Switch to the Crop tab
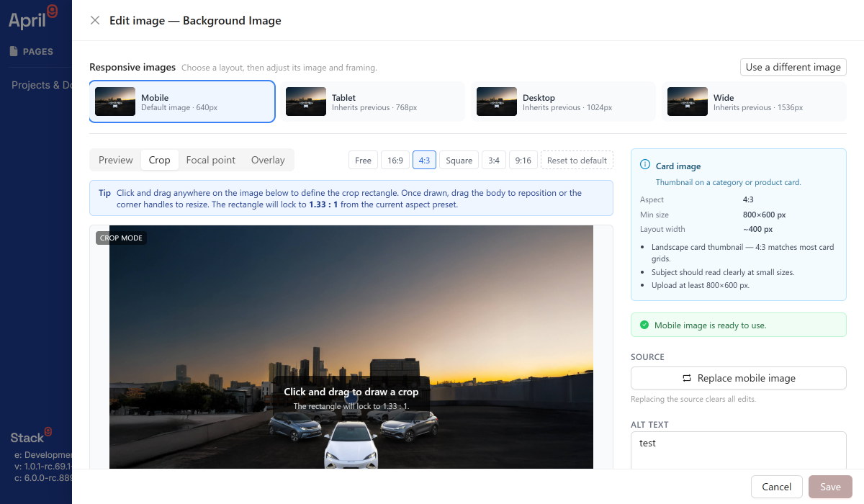The width and height of the screenshot is (864, 504). (x=160, y=160)
